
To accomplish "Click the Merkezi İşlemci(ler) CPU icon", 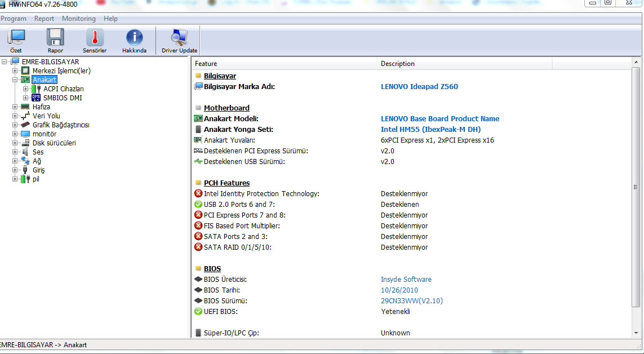I will pos(25,70).
